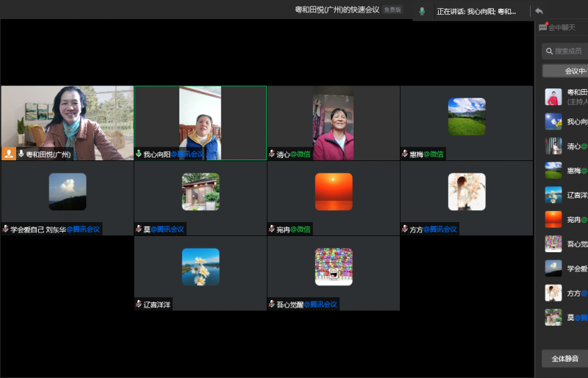Click the 全体静音 mute all button

(564, 359)
